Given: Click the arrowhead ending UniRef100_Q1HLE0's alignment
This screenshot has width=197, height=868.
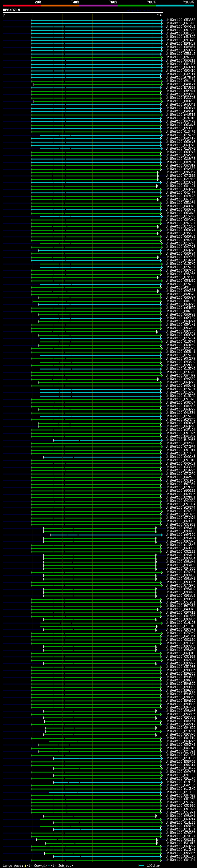Looking at the screenshot, I should click(162, 758).
